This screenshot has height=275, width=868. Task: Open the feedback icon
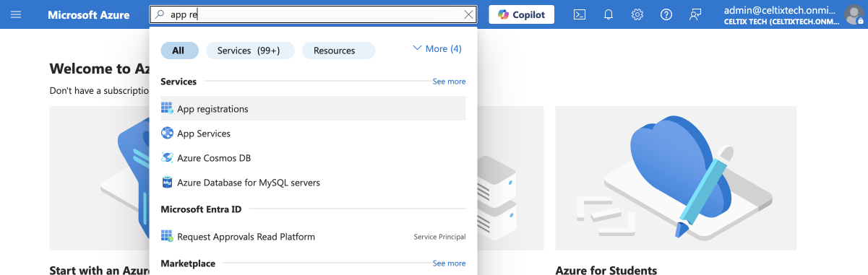click(x=695, y=14)
